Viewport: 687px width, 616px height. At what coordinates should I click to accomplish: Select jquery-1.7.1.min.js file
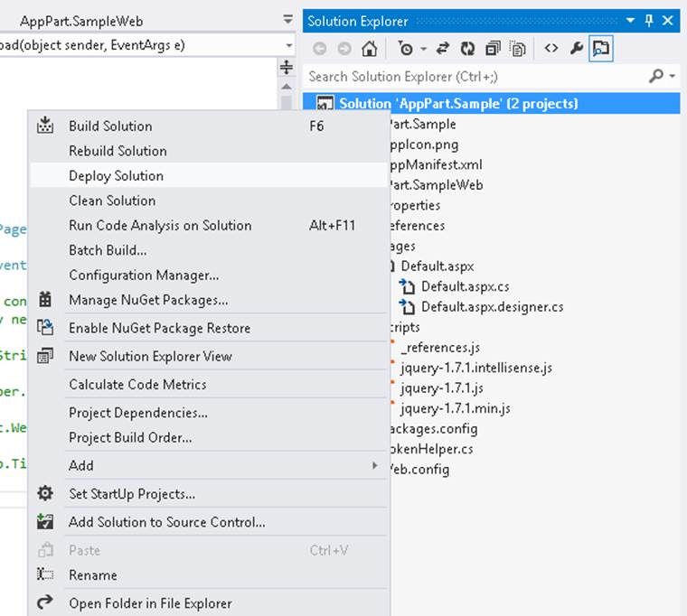pos(456,408)
